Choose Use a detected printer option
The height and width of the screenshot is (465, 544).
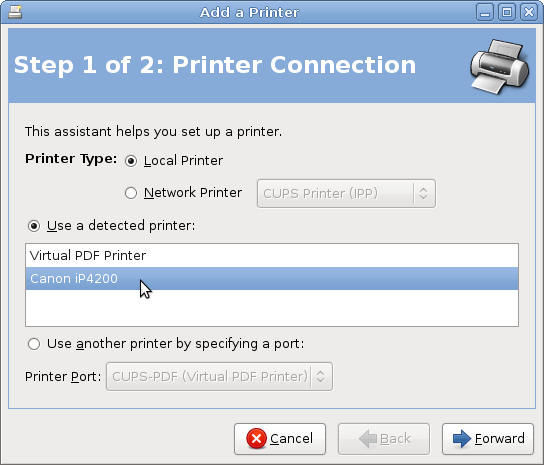pos(34,226)
